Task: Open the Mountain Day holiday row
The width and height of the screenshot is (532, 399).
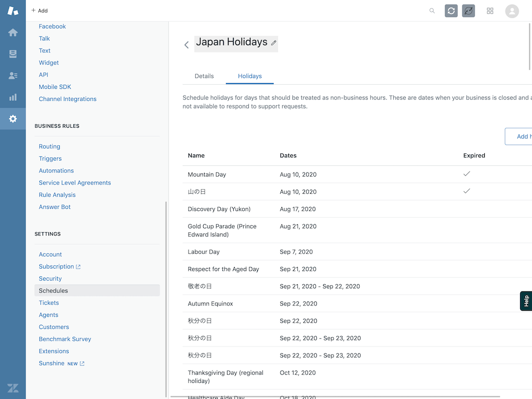Action: click(x=207, y=175)
